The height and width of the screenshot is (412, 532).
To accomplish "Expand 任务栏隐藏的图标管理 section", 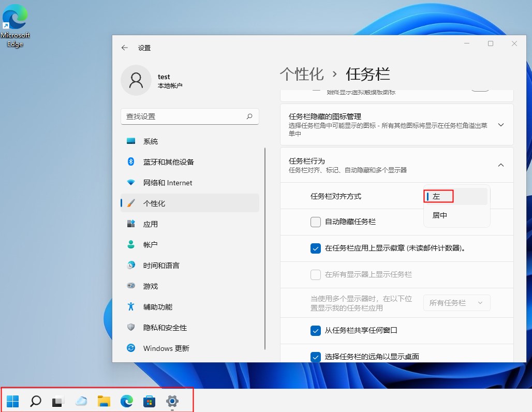I will 500,125.
